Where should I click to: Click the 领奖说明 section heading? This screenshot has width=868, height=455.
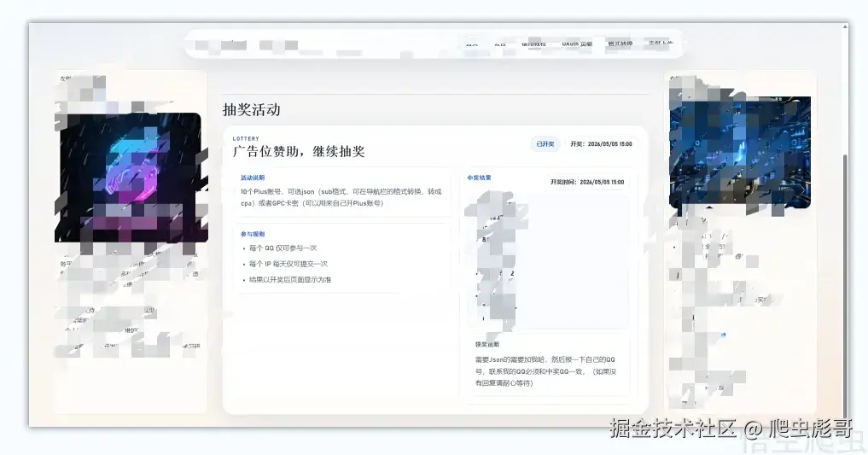[x=486, y=344]
